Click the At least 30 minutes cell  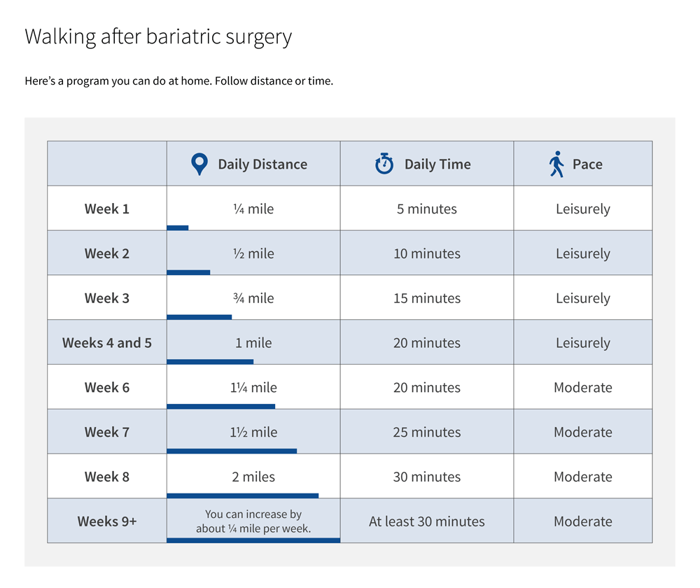427,521
